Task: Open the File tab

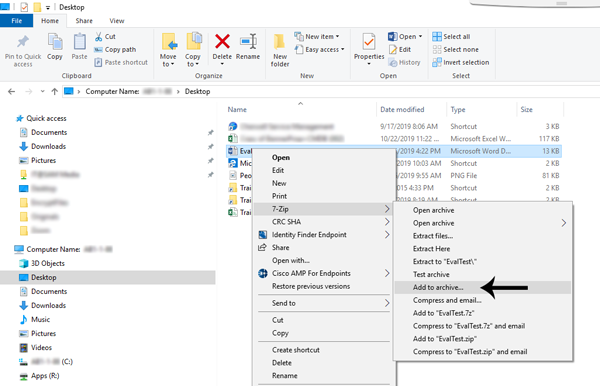Action: coord(16,21)
